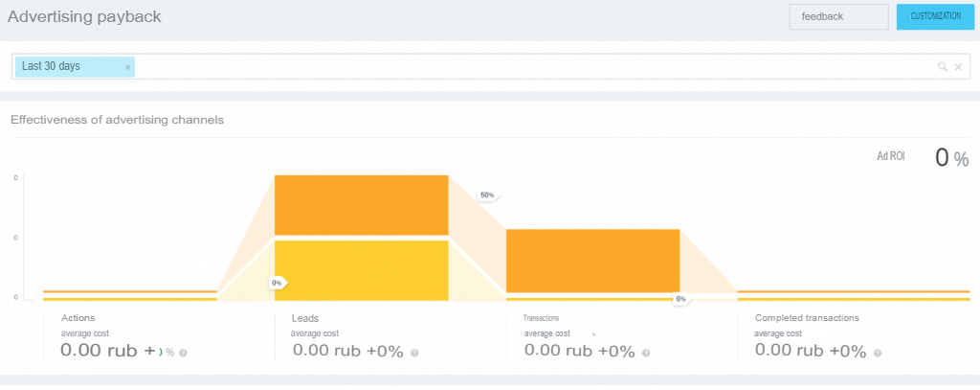Click help icon beside Completed transactions cost
The width and height of the screenshot is (980, 390).
(x=877, y=353)
